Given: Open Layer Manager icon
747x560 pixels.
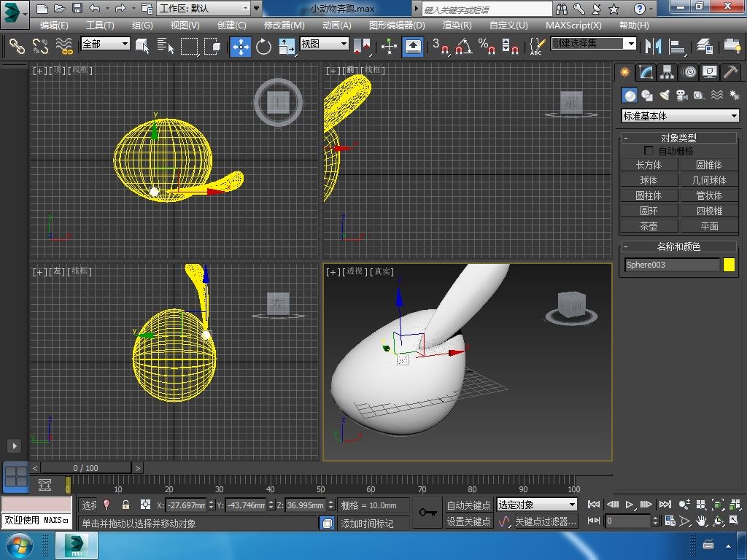Looking at the screenshot, I should 705,46.
